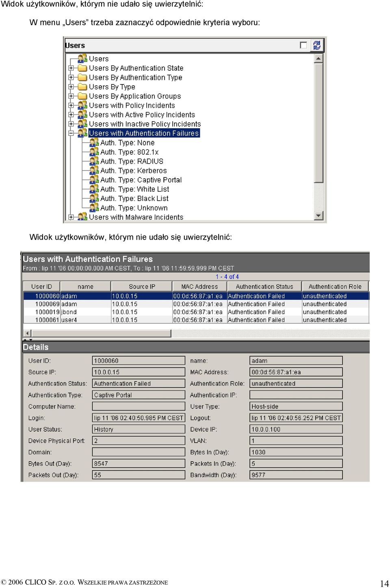
Task: Select the highlighted row 1000060 adam
Action: point(196,296)
